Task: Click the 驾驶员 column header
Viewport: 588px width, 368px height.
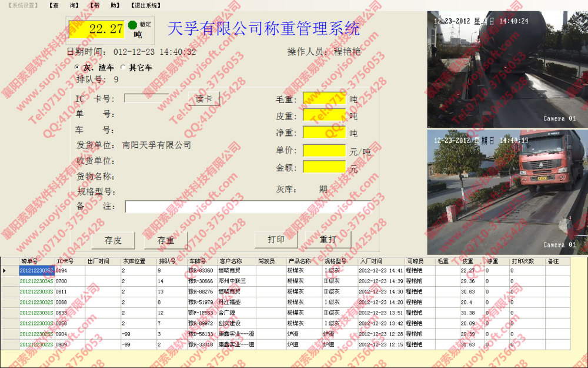Action: [x=270, y=261]
